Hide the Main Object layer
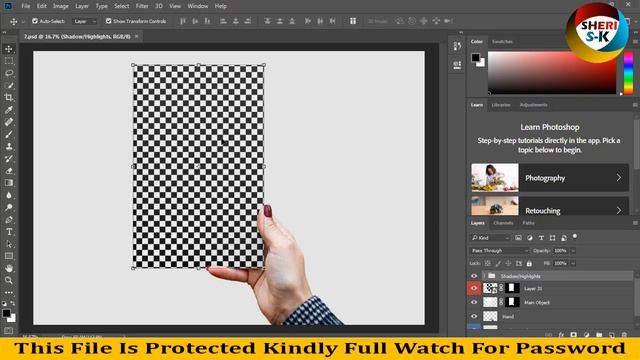640x360 pixels. [474, 302]
